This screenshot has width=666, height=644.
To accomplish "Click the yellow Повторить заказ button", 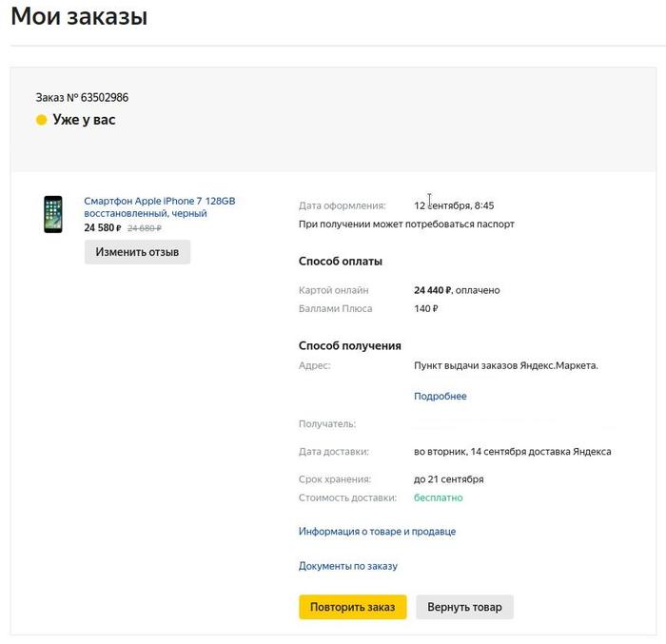I will (352, 607).
